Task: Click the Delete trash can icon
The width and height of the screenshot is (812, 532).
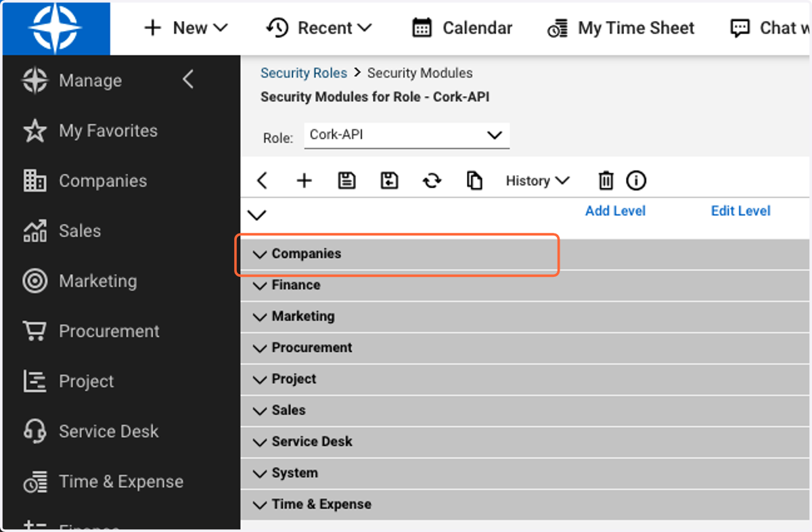Action: click(x=606, y=181)
